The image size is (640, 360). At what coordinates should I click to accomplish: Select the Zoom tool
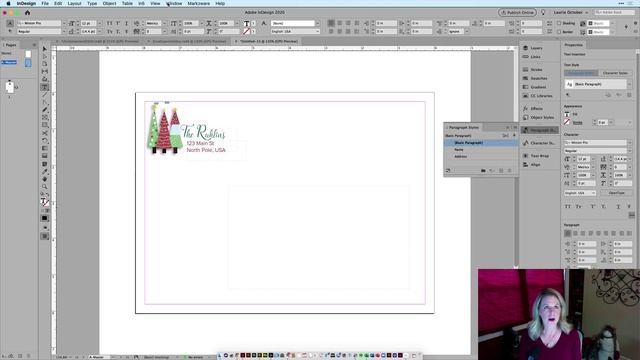coord(45,187)
